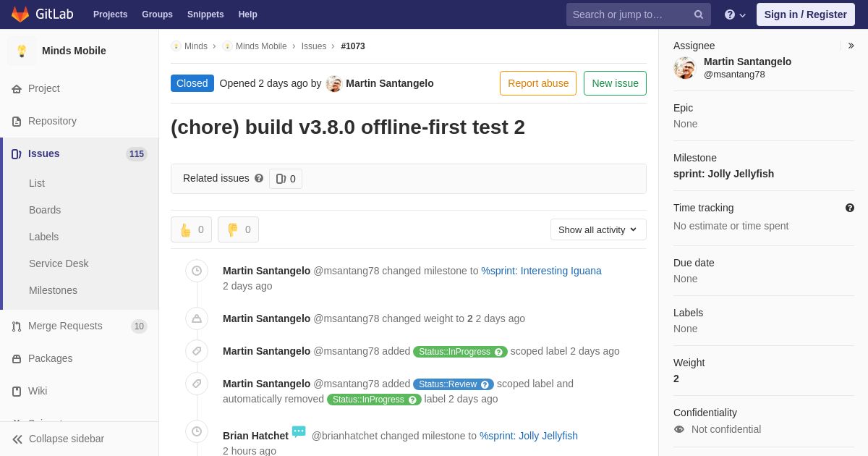868x456 pixels.
Task: Click Martin Santangelo's avatar in assignee panel
Action: (684, 68)
